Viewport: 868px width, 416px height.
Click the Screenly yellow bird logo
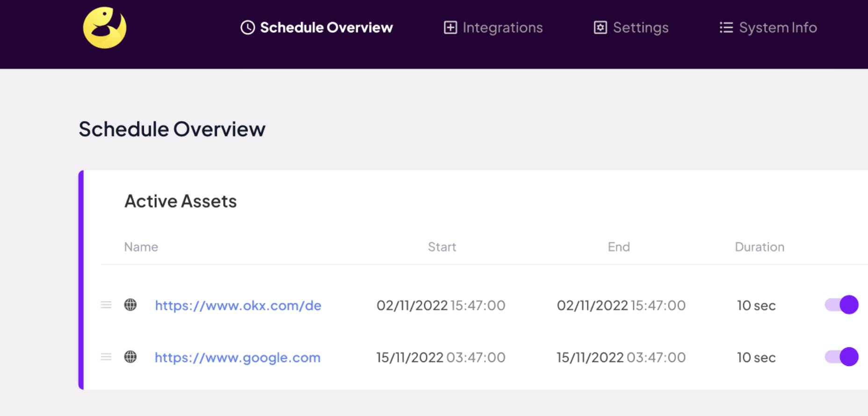click(105, 28)
